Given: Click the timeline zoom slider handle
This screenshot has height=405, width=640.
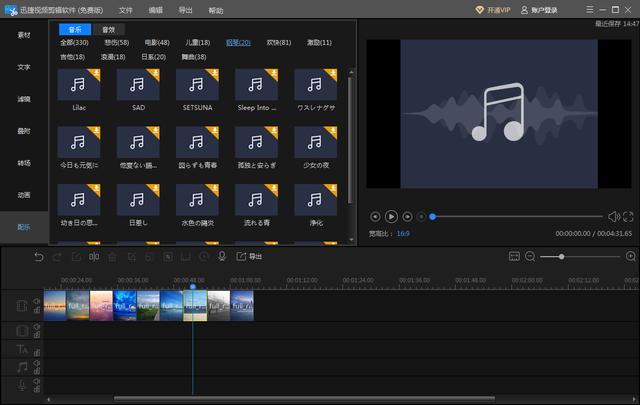Looking at the screenshot, I should [x=562, y=257].
